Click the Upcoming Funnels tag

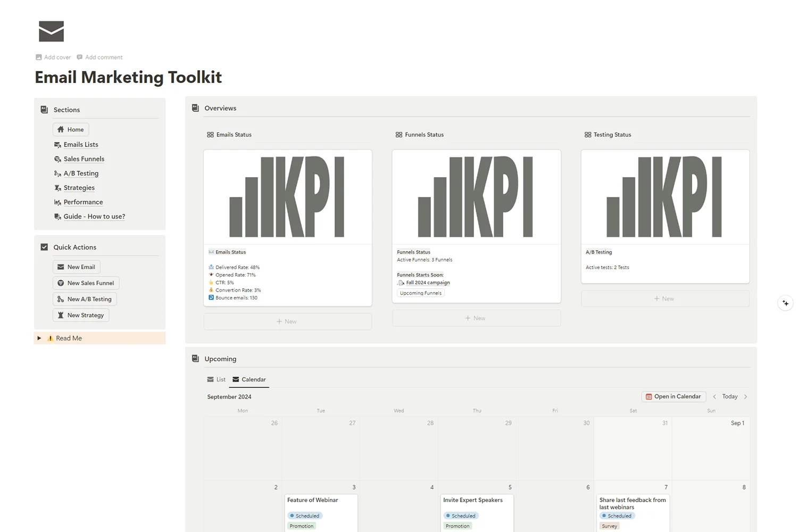click(x=421, y=293)
